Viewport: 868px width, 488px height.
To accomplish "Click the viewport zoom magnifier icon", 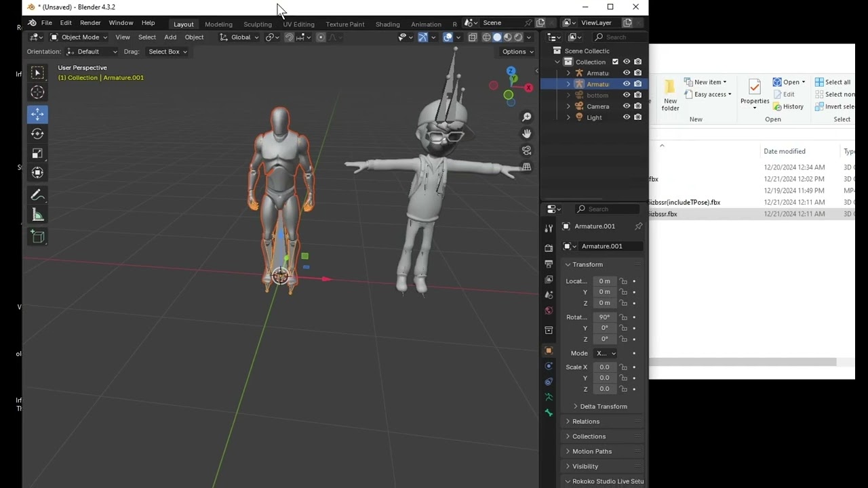I will [x=526, y=117].
